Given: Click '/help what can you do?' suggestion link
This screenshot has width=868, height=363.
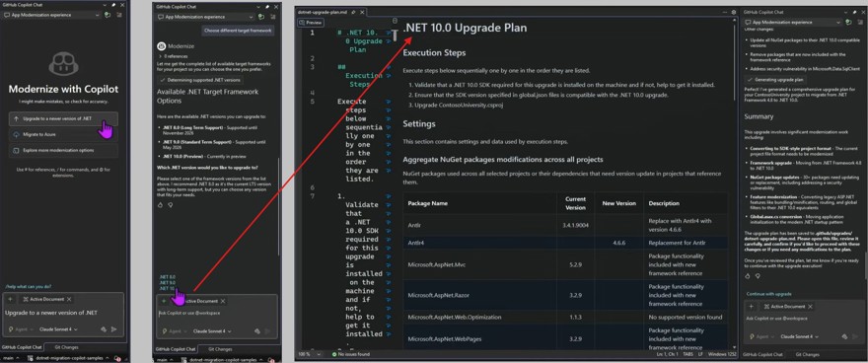Looking at the screenshot, I should [29, 287].
